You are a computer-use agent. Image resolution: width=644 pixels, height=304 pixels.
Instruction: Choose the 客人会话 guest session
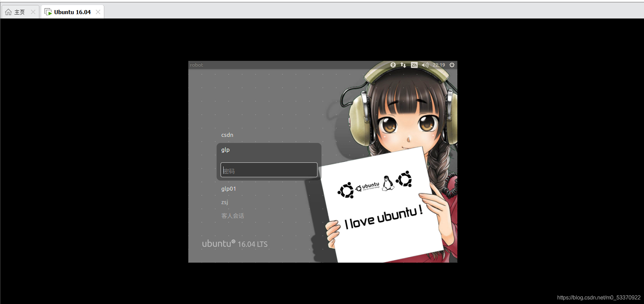233,216
